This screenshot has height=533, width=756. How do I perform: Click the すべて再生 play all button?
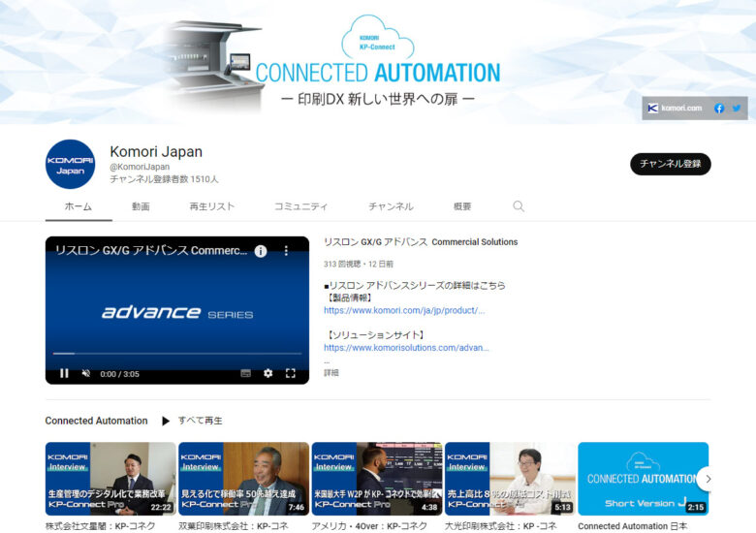tap(192, 421)
